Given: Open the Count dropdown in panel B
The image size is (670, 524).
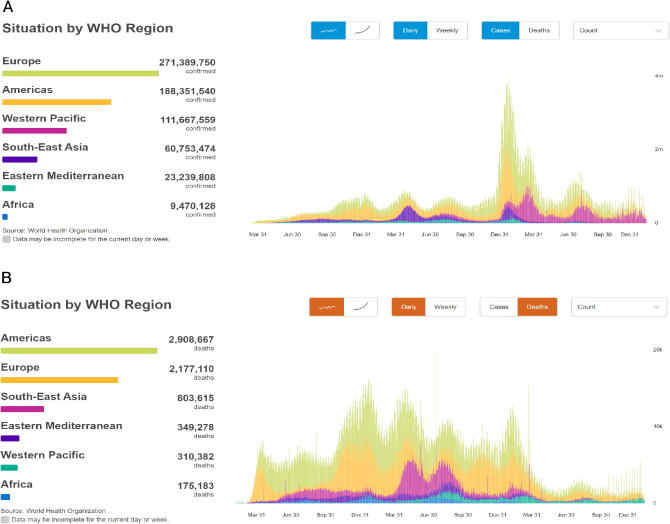Looking at the screenshot, I should 619,307.
